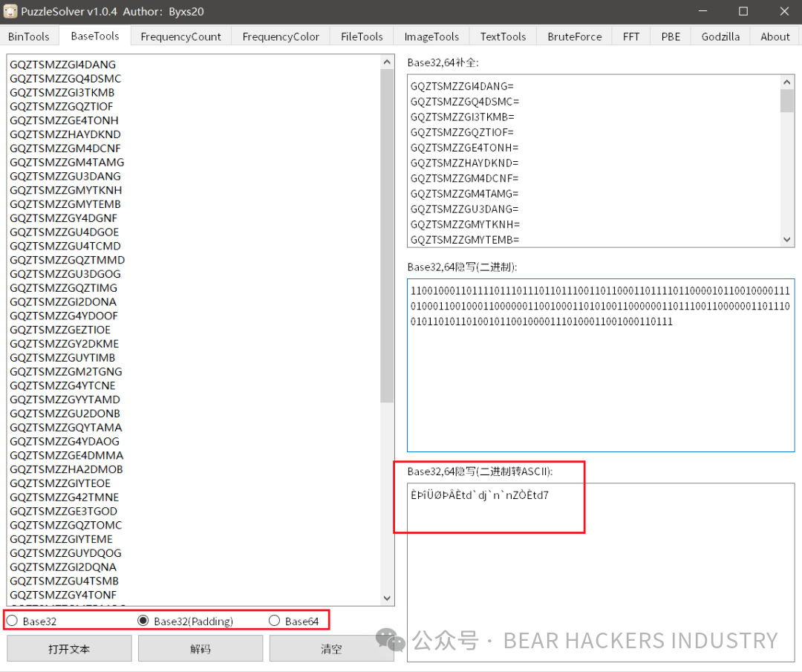The height and width of the screenshot is (672, 802).
Task: Choose the Base64 radio button
Action: (x=275, y=621)
